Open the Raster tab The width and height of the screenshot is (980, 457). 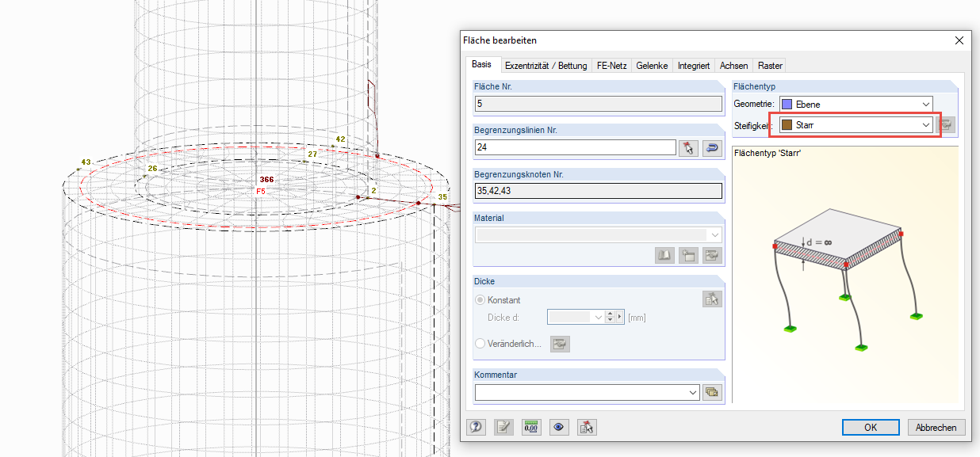tap(770, 66)
